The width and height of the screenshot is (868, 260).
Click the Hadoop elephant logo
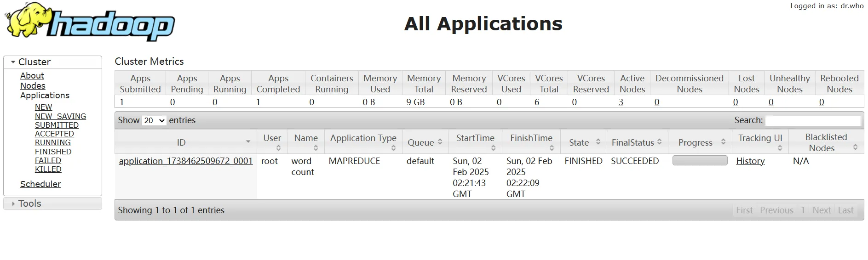point(90,22)
